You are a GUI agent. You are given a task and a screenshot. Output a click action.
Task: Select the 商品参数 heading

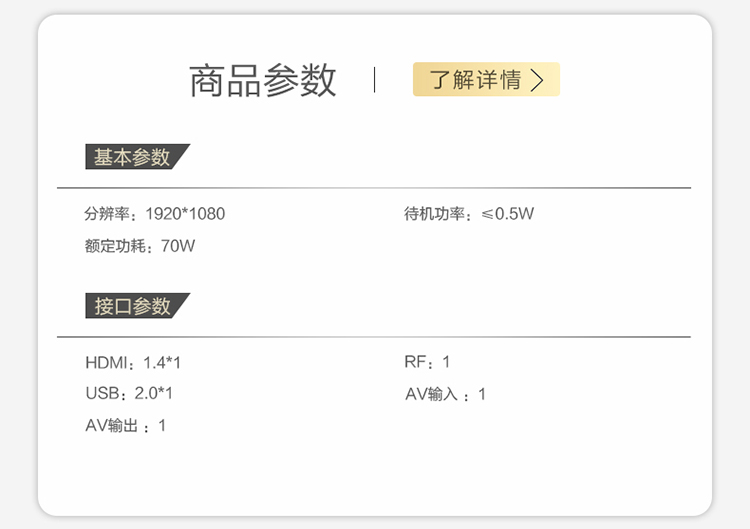263,80
